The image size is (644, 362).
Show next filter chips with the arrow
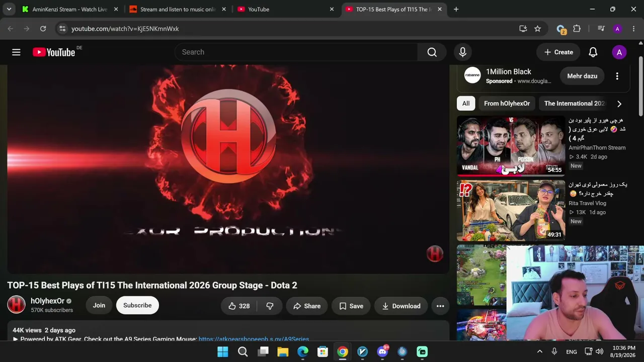(619, 104)
